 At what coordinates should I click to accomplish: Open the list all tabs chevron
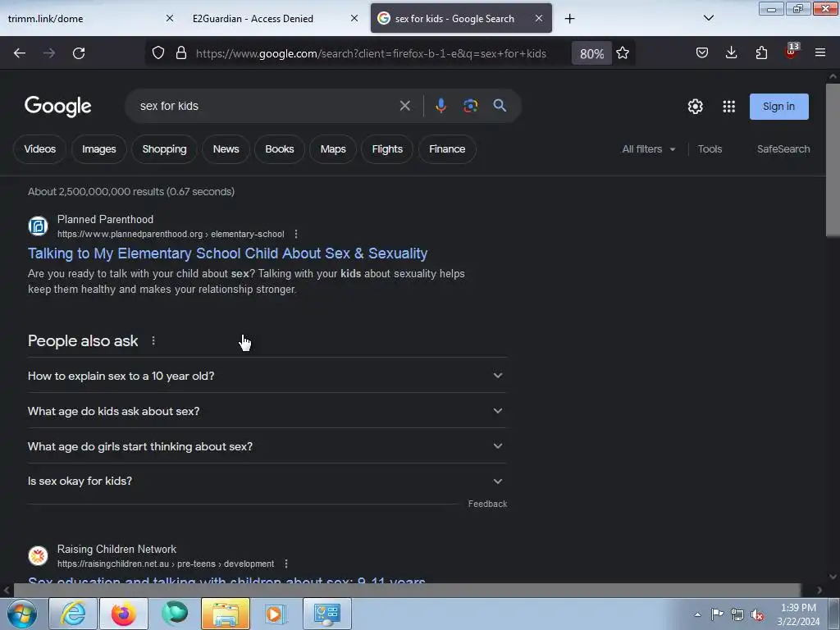pos(709,18)
